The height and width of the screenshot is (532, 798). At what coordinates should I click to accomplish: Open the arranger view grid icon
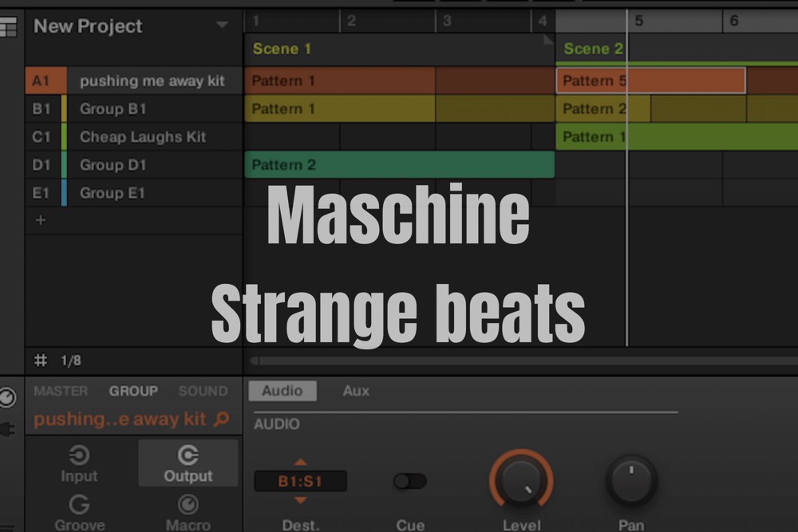pos(8,26)
